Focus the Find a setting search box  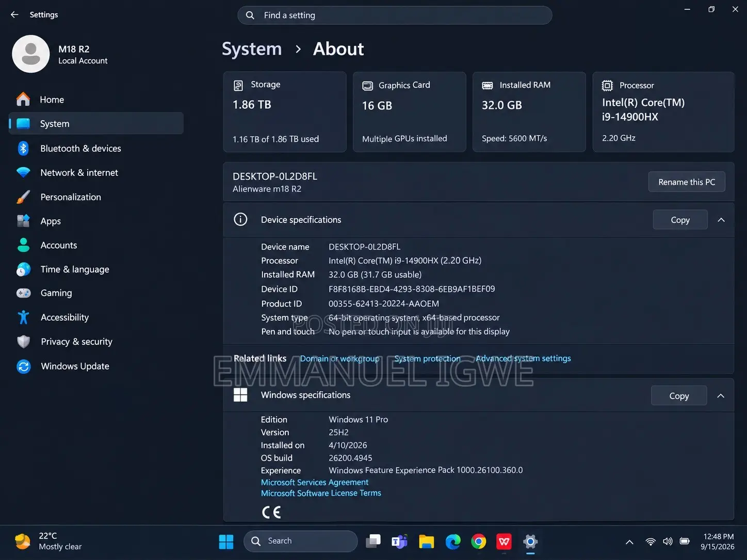pyautogui.click(x=395, y=15)
